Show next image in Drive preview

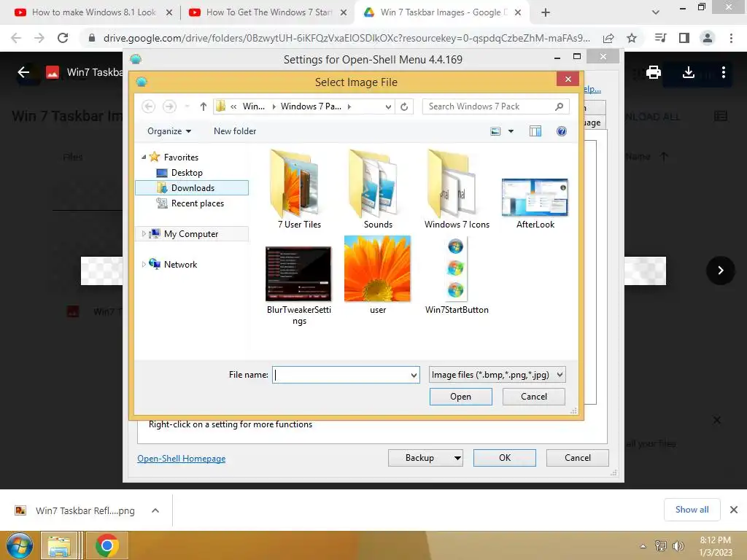click(720, 271)
